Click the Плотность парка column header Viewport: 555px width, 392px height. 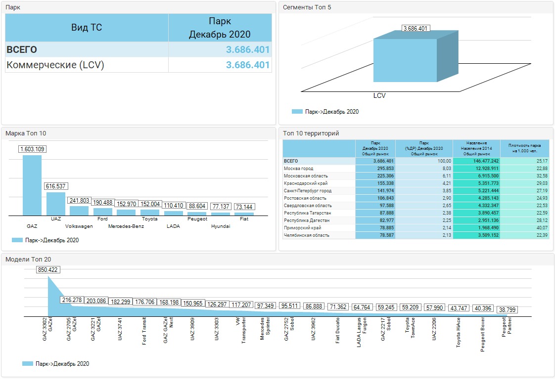(x=525, y=148)
